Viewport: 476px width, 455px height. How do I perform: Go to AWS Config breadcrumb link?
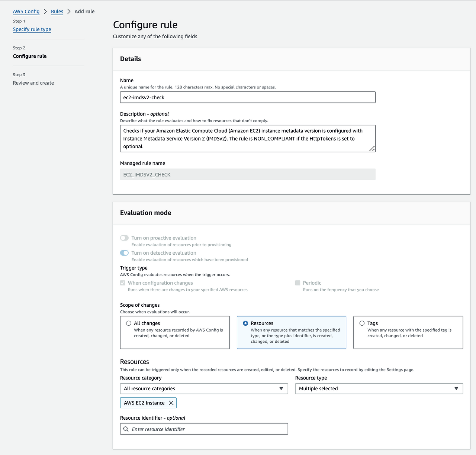[26, 12]
